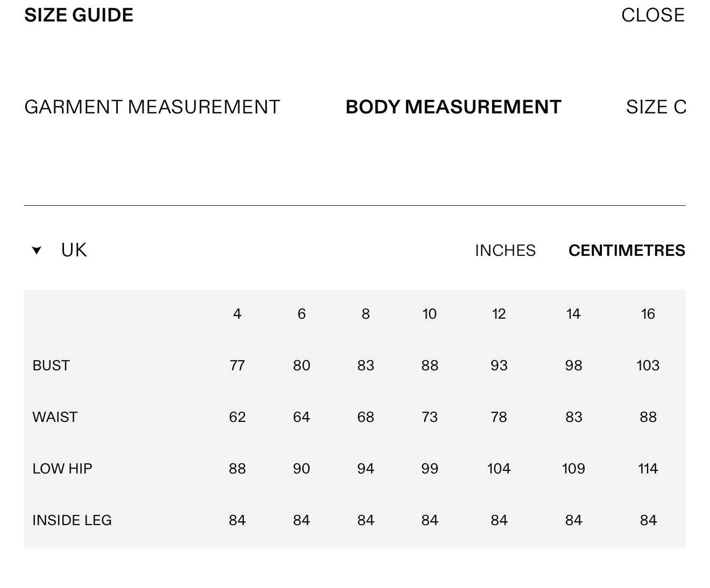The width and height of the screenshot is (710, 588).
Task: Click waist value 62 for size 4
Action: pyautogui.click(x=237, y=417)
